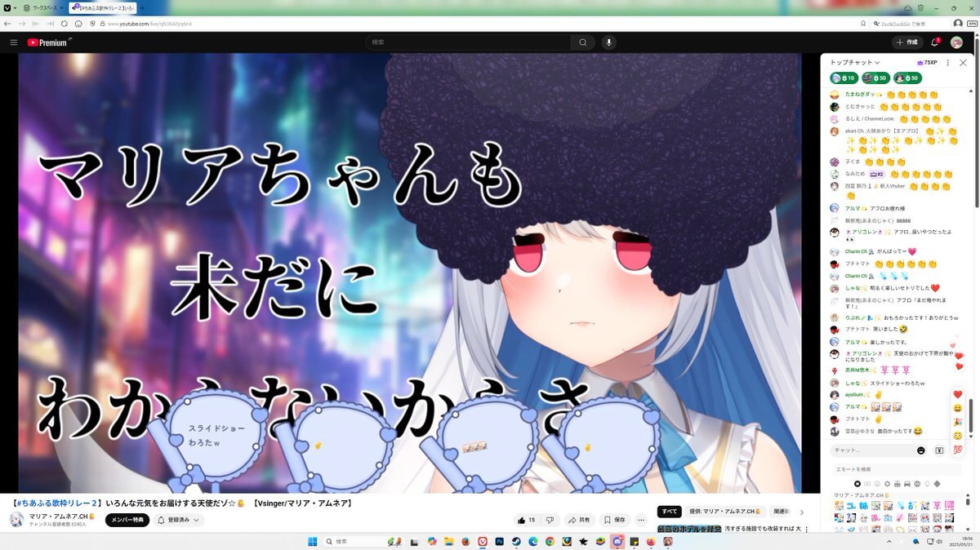Start voice search with the microphone

608,42
